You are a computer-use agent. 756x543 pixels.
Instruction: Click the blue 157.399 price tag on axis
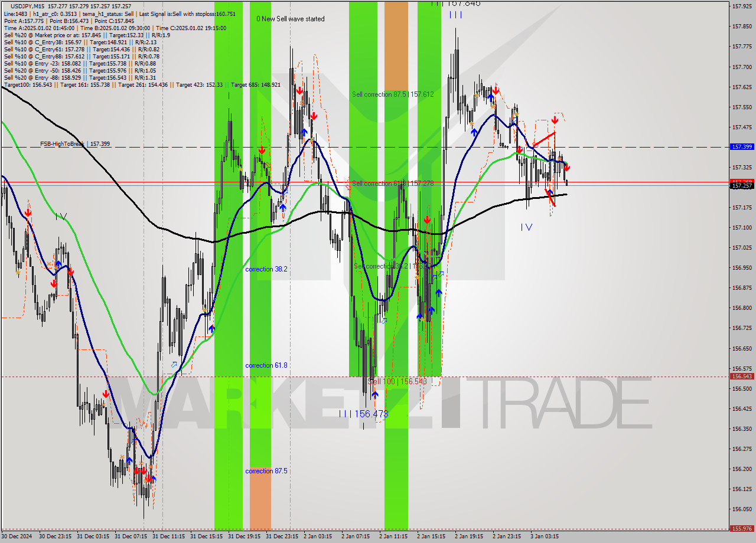(x=741, y=146)
